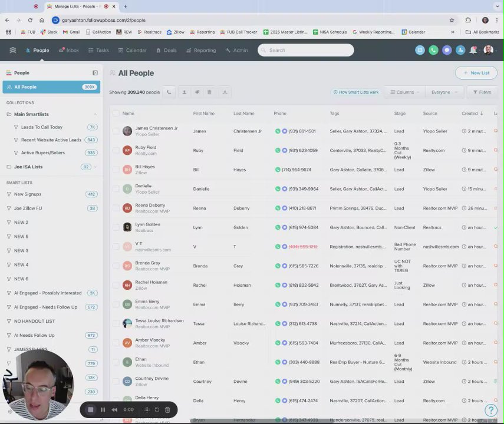
Task: Click green call icon for James Christensen Jr
Action: click(x=278, y=131)
